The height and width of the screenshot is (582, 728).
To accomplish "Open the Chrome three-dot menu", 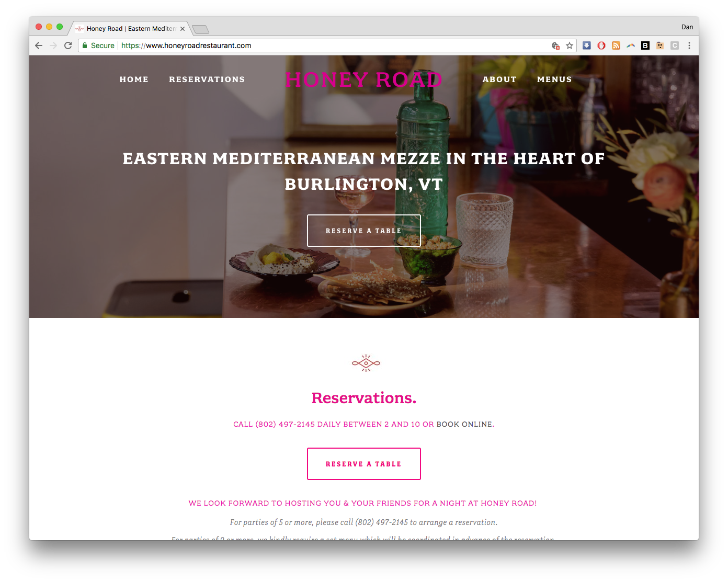I will (x=689, y=45).
